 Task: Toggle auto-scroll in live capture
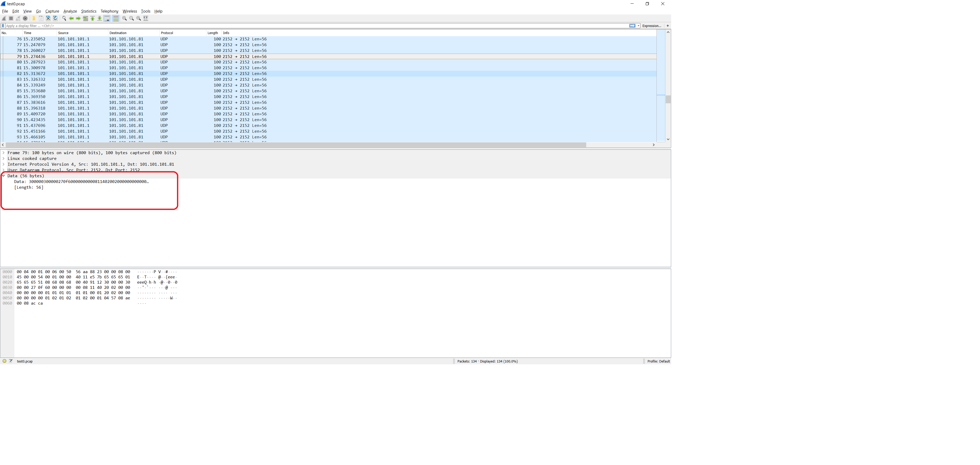point(107,18)
